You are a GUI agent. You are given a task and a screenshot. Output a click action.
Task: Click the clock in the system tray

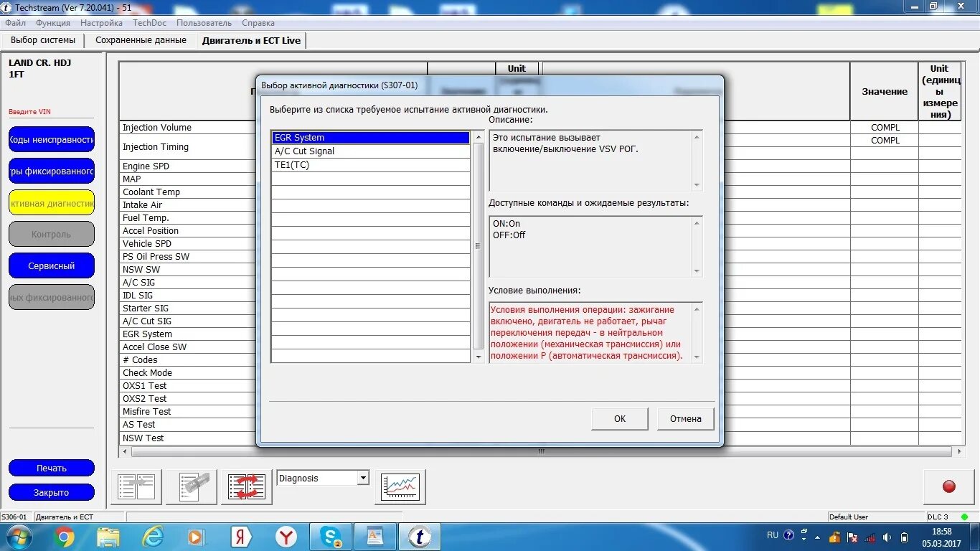pos(941,537)
